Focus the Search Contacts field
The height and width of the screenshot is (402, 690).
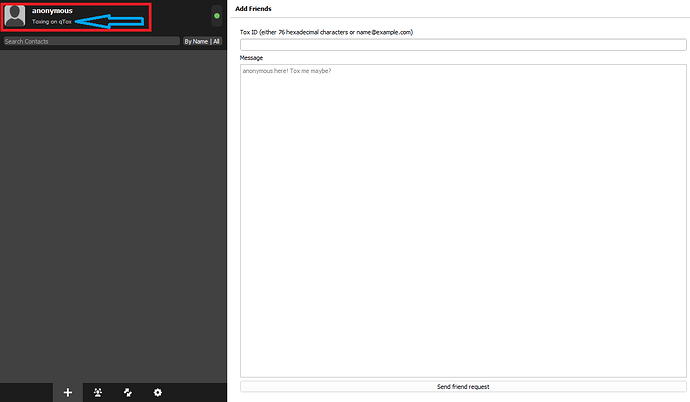point(90,42)
